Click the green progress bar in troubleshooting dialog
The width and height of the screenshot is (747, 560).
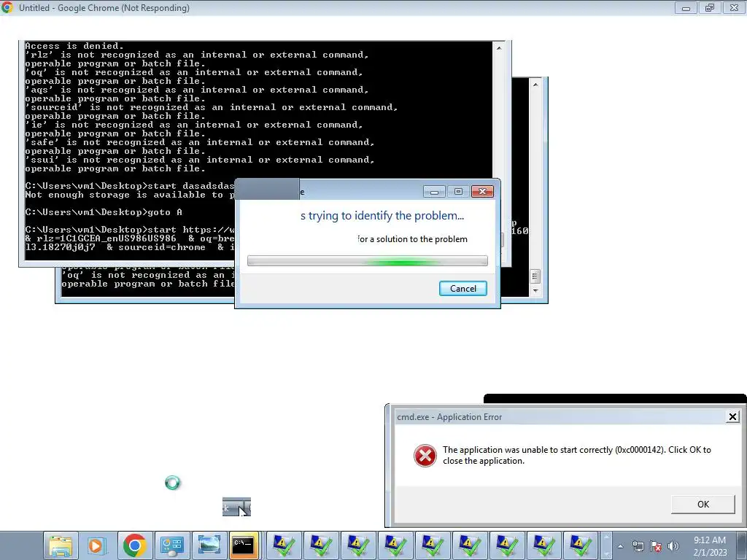368,261
